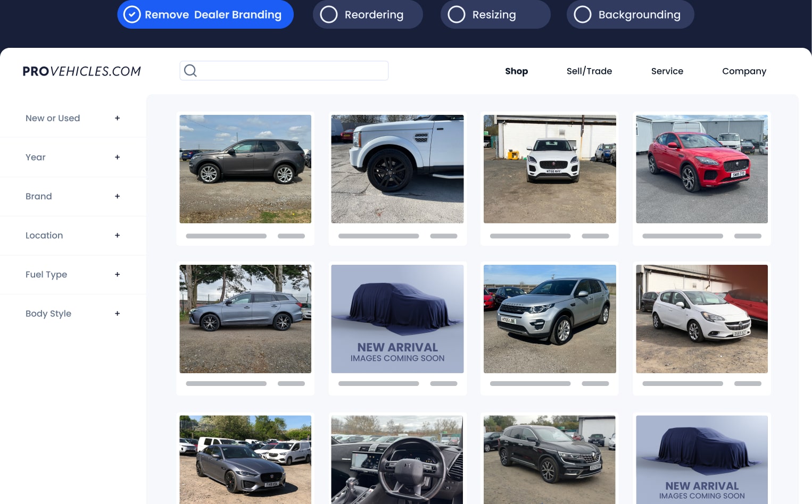Expand the Year filter plus icon
The width and height of the screenshot is (812, 504).
pyautogui.click(x=118, y=157)
